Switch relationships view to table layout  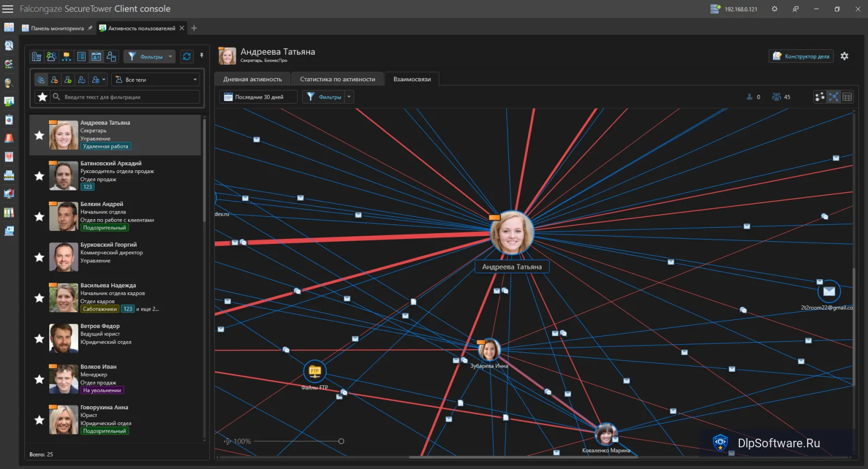click(847, 97)
